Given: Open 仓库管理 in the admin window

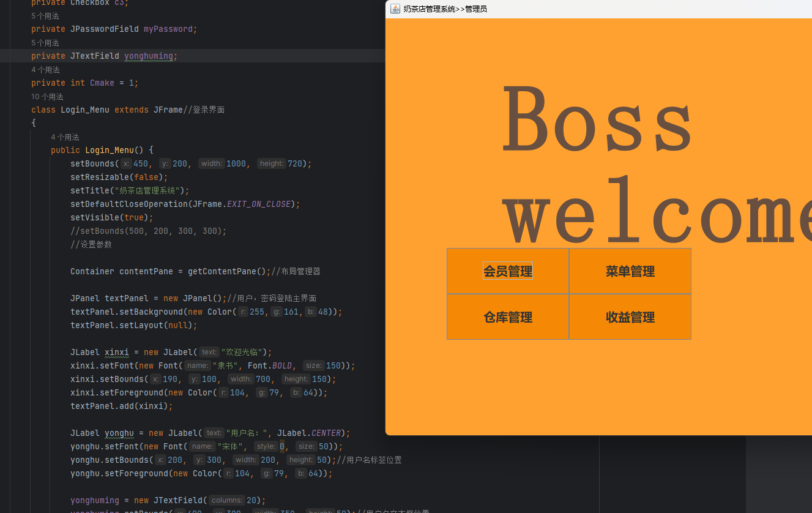Looking at the screenshot, I should pos(508,317).
